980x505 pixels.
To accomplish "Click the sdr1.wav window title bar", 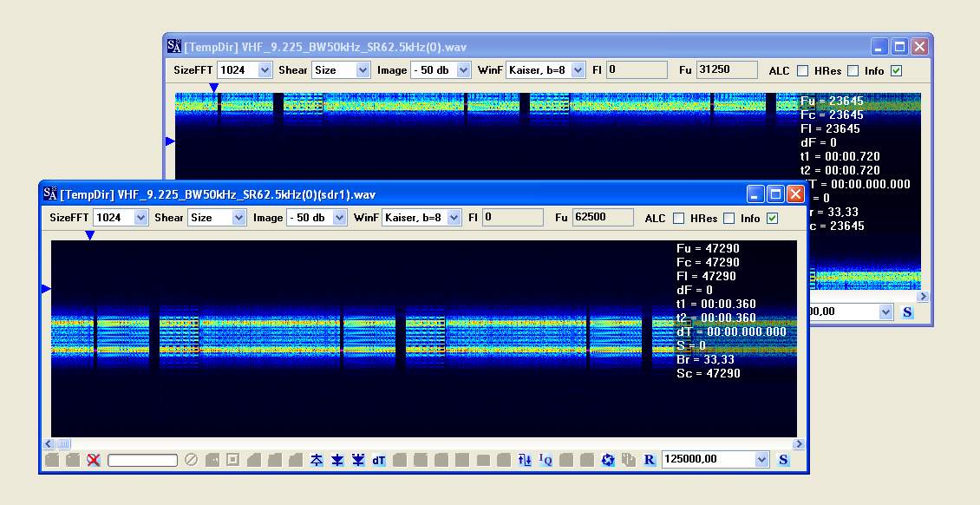I will click(424, 194).
